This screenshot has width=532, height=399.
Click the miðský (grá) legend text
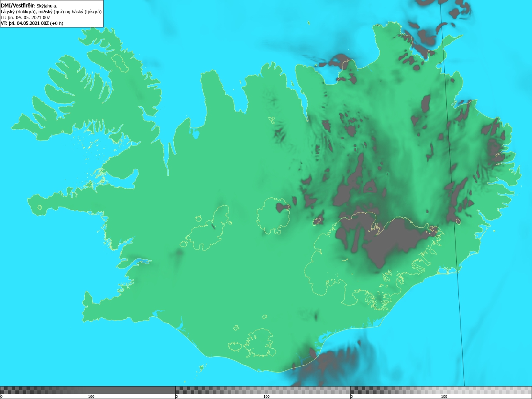pos(51,12)
